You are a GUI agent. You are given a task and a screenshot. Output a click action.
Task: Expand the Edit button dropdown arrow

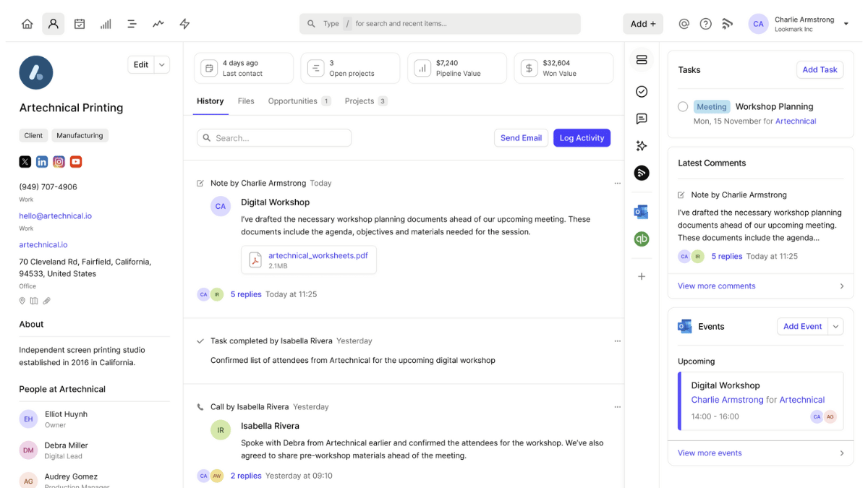click(162, 65)
